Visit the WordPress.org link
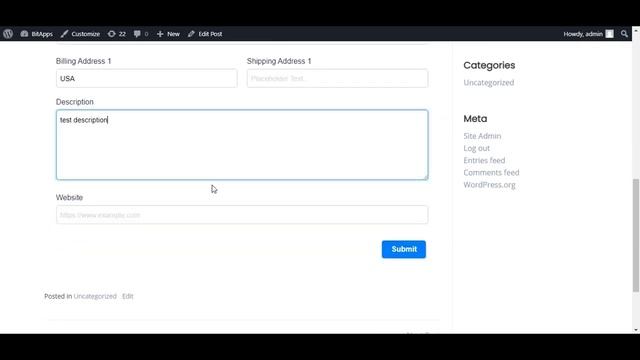 point(489,185)
